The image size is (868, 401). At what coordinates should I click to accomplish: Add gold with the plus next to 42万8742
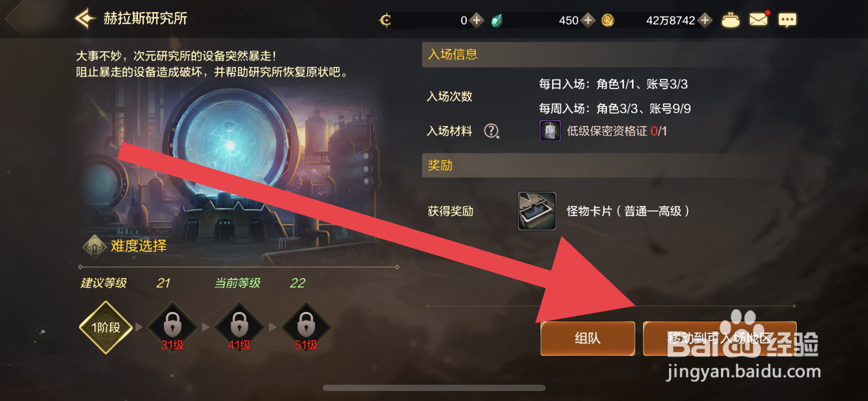click(x=705, y=20)
